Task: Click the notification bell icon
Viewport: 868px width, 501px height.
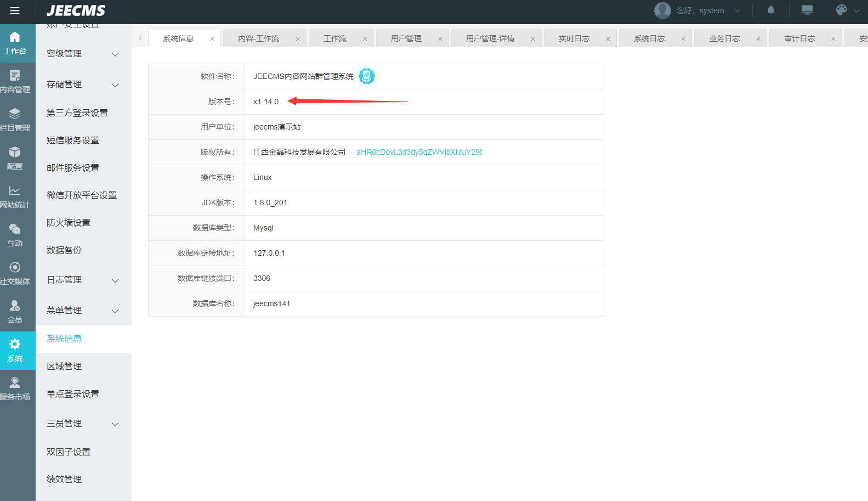Action: coord(770,10)
